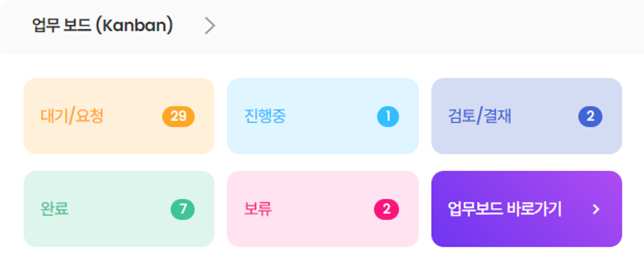Click the pink 2 count badge
The height and width of the screenshot is (271, 644).
tap(386, 209)
